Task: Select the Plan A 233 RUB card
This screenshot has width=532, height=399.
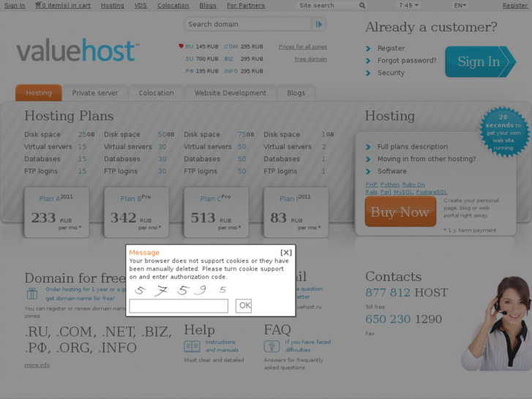Action: (56, 212)
